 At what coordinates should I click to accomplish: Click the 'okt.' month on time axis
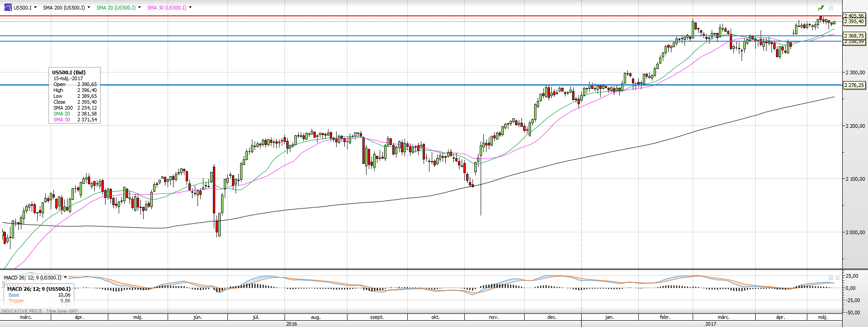435,317
